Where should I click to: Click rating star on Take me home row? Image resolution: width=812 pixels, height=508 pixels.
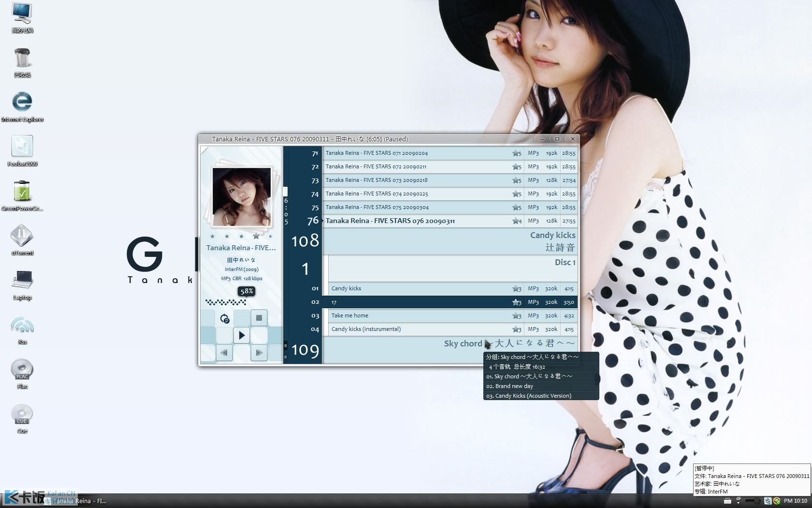(517, 316)
